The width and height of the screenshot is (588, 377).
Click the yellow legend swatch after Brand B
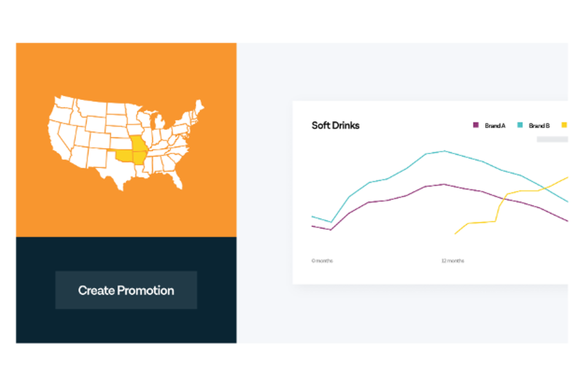tap(564, 125)
